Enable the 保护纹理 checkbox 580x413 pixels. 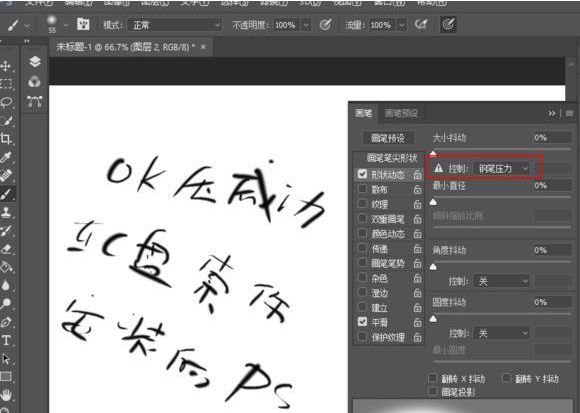pyautogui.click(x=362, y=336)
